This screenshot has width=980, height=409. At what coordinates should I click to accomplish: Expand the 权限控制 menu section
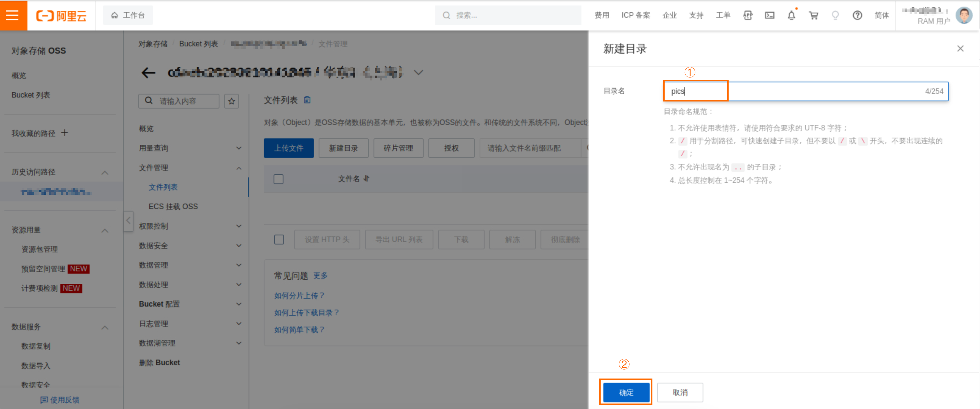pyautogui.click(x=239, y=226)
